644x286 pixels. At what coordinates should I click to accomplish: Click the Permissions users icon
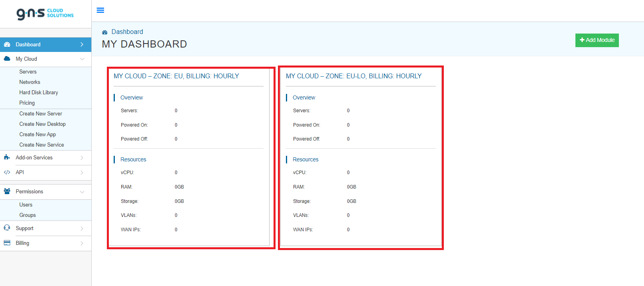7,191
